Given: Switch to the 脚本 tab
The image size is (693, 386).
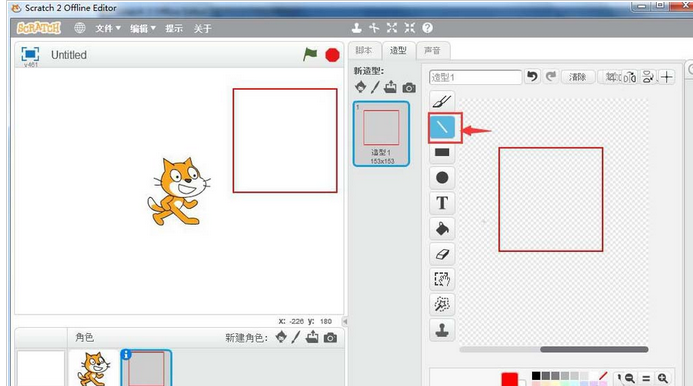Looking at the screenshot, I should [364, 50].
